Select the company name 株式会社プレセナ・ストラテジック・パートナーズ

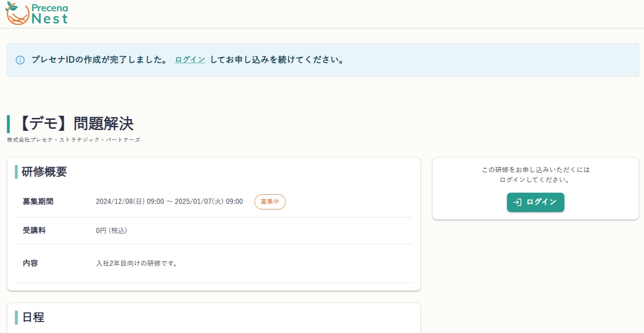tap(73, 140)
